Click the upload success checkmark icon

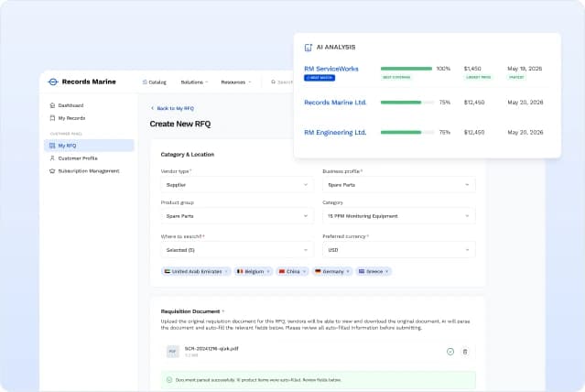[450, 352]
